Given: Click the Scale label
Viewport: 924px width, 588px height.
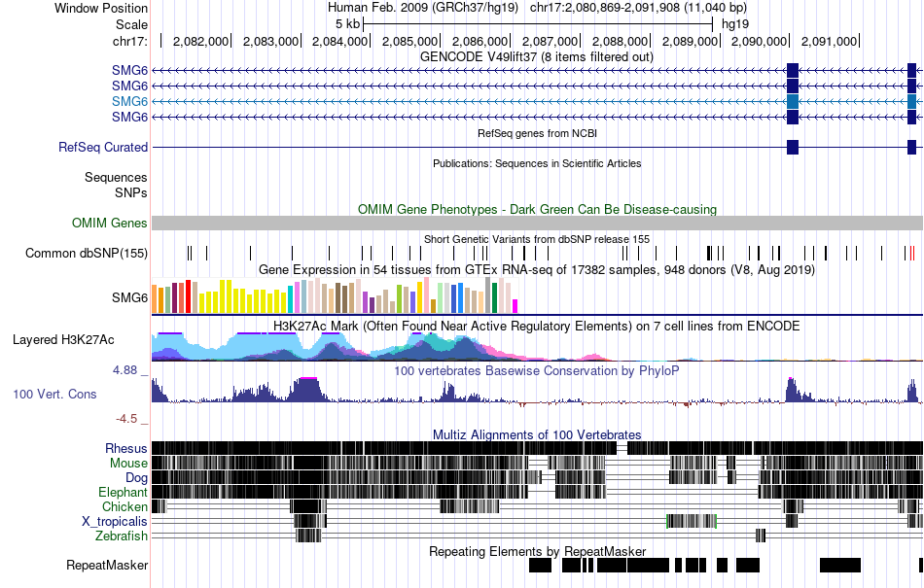Looking at the screenshot, I should (131, 24).
